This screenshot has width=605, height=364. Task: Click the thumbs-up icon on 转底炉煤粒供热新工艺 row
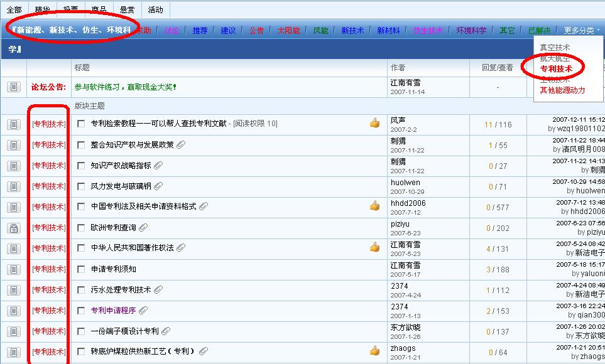pos(374,350)
